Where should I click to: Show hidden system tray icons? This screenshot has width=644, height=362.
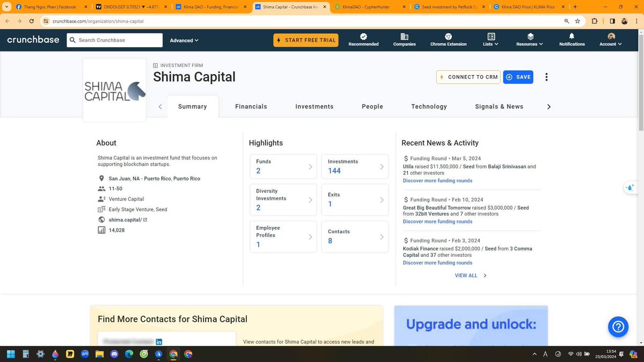pos(534,354)
